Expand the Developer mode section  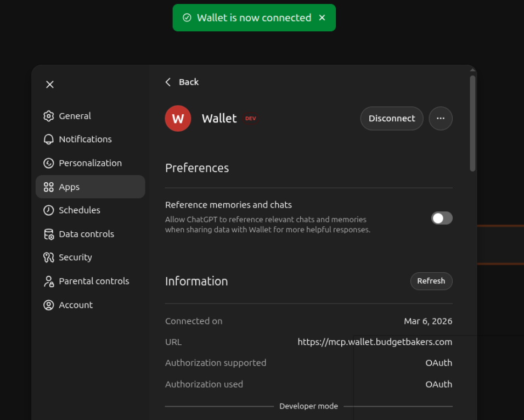tap(308, 406)
